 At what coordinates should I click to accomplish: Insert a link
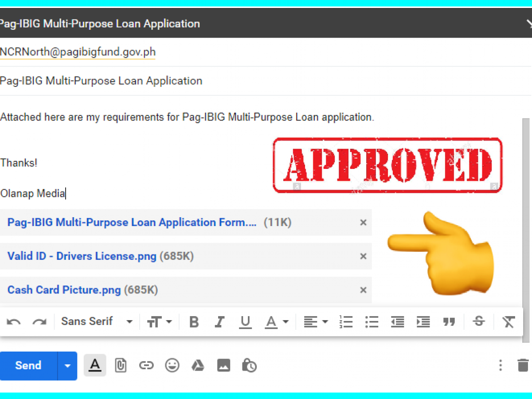pyautogui.click(x=146, y=366)
